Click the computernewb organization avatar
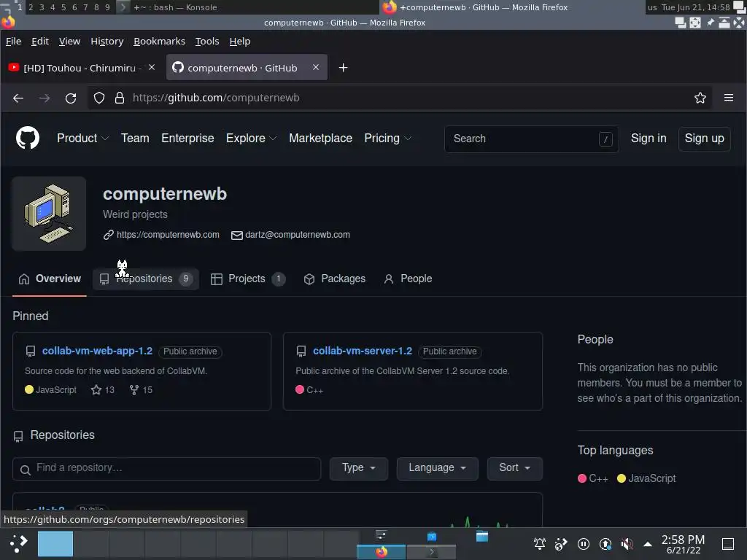Viewport: 747px width, 560px height. click(49, 214)
